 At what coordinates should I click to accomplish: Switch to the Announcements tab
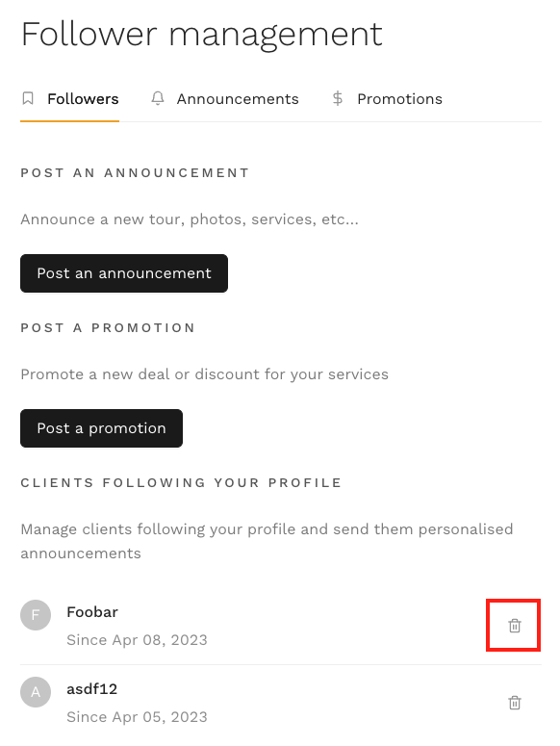225,99
